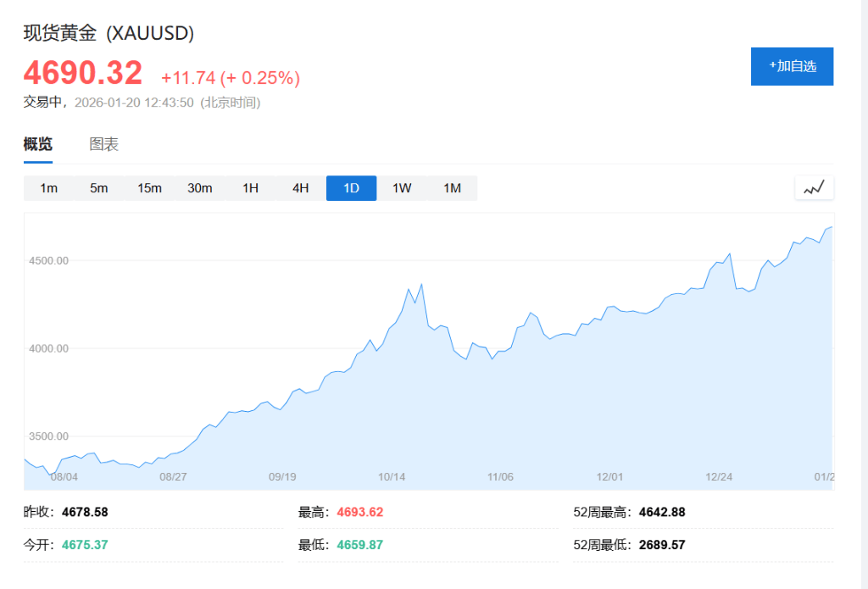The height and width of the screenshot is (589, 868).
Task: Add XAUUSD to watchlist with 加自选
Action: point(792,66)
